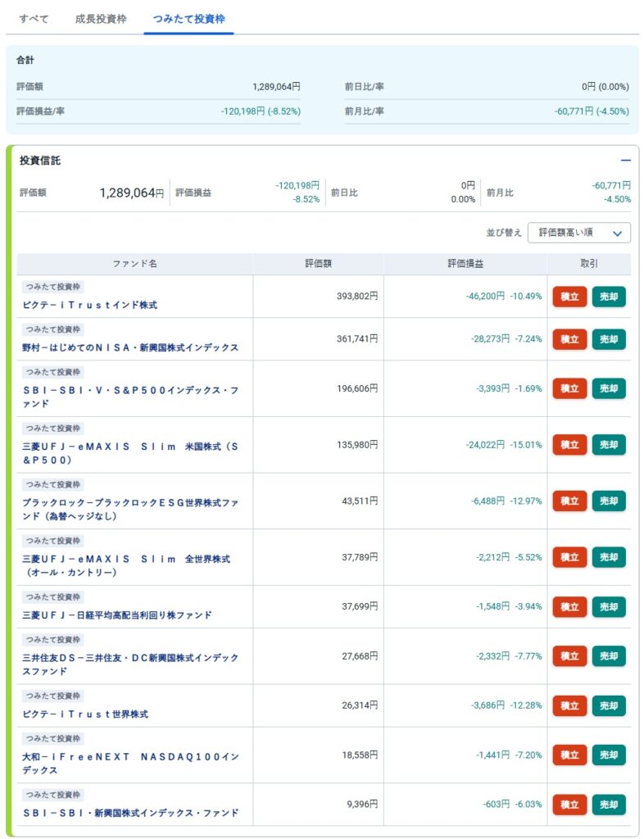Screen dimensions: 644x839
Task: Click つみたて投資枠 tag on ピクテ－iTrustインド株式 row
Action: (53, 287)
